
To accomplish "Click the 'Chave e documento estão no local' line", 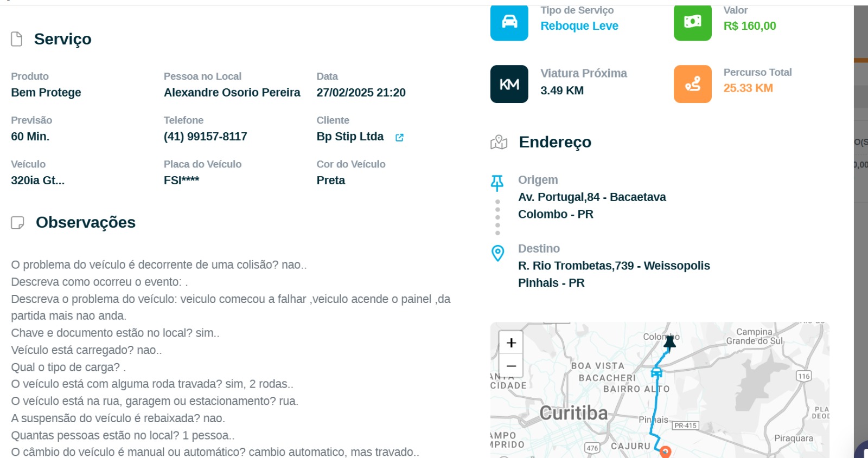I will [x=115, y=333].
